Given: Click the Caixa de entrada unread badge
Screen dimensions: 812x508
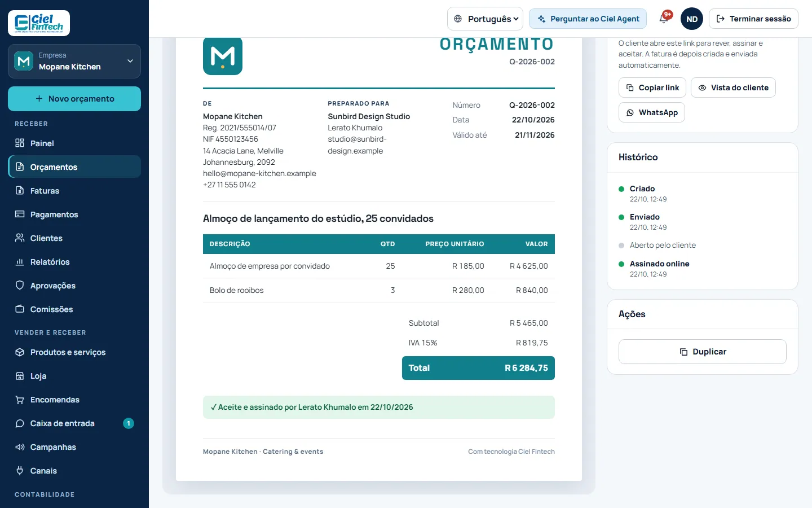Looking at the screenshot, I should tap(129, 423).
